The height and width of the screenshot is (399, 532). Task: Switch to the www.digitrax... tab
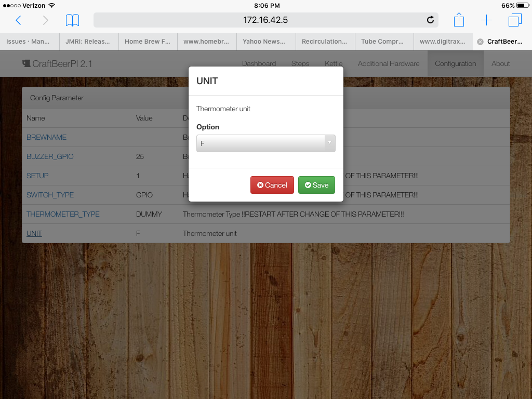point(443,42)
